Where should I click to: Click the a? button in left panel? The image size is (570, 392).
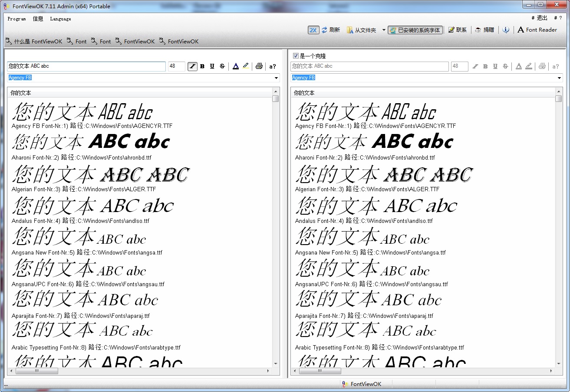click(x=273, y=66)
